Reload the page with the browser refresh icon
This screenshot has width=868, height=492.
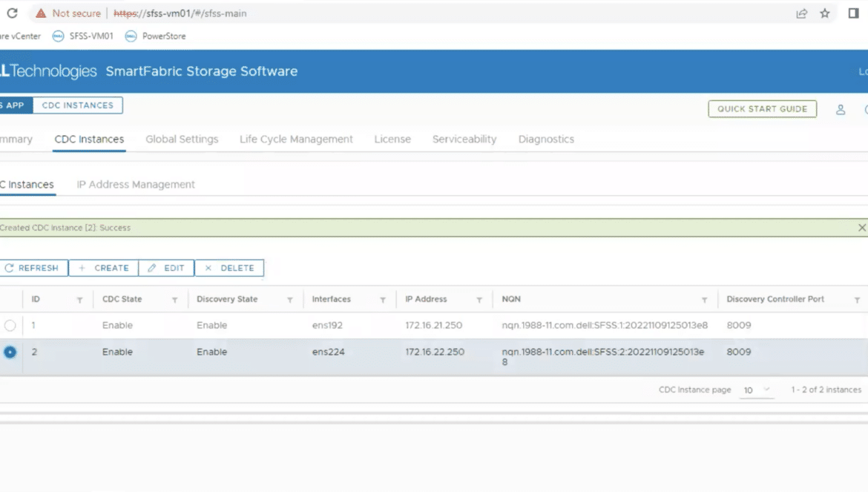(x=12, y=13)
